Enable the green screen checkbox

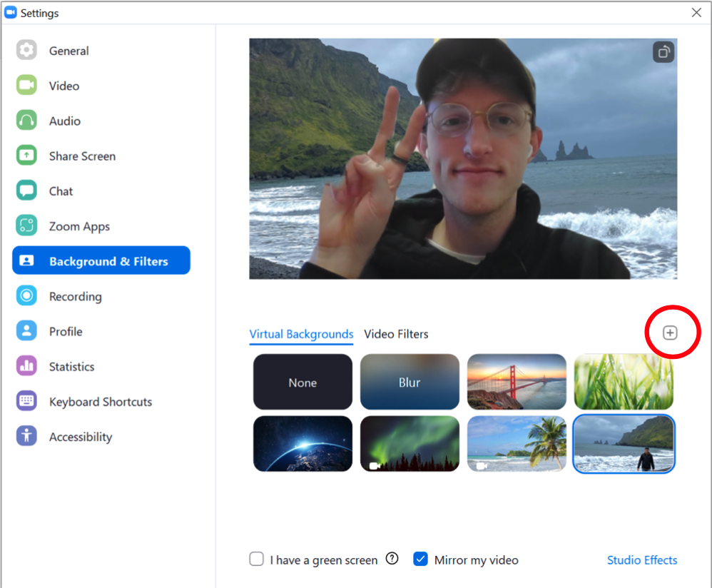coord(257,559)
